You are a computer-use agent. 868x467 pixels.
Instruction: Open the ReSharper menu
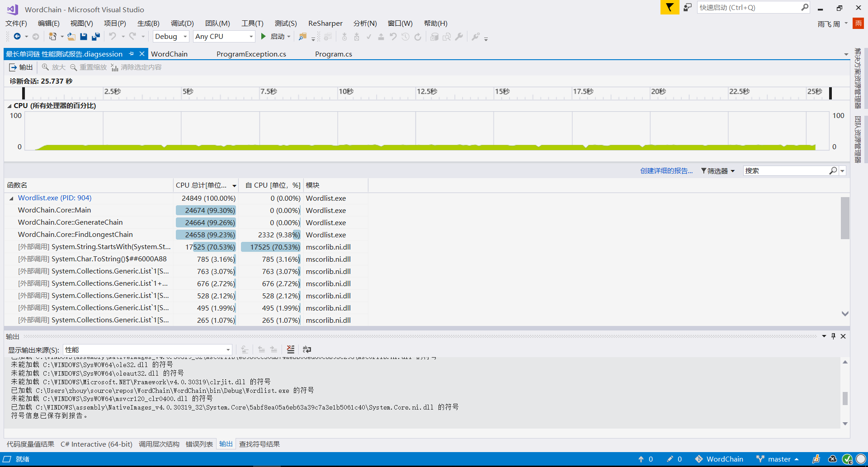click(x=325, y=24)
